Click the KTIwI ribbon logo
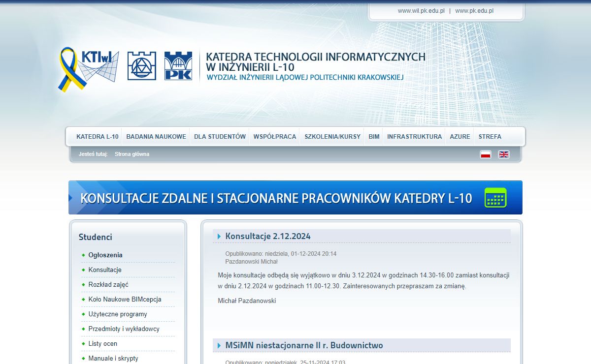 click(x=89, y=69)
